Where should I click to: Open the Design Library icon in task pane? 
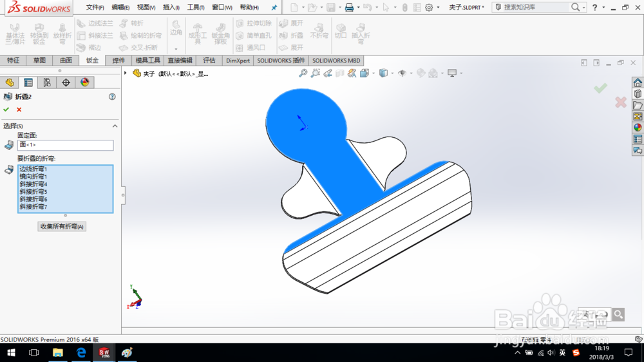638,94
